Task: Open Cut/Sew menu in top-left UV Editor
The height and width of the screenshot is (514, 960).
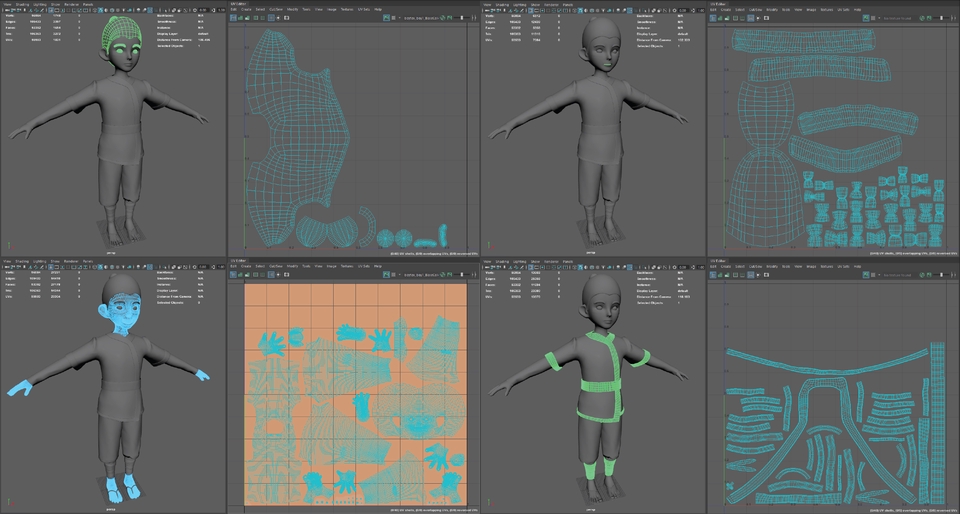Action: [x=275, y=10]
